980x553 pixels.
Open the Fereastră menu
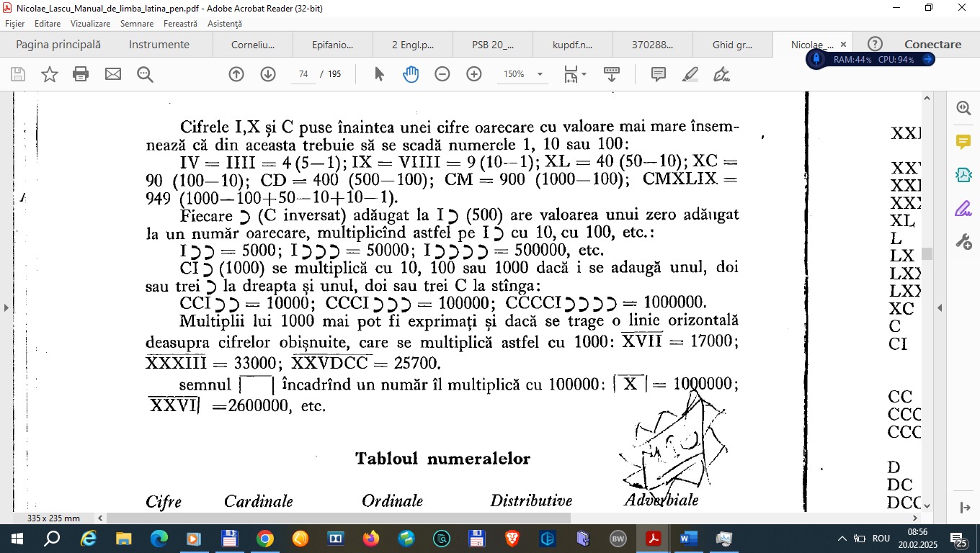pos(180,24)
